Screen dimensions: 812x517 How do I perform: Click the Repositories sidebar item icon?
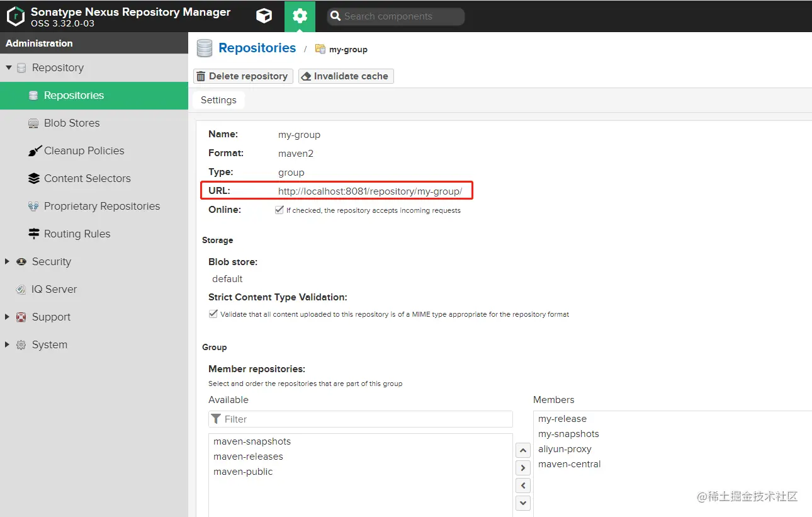click(x=33, y=96)
